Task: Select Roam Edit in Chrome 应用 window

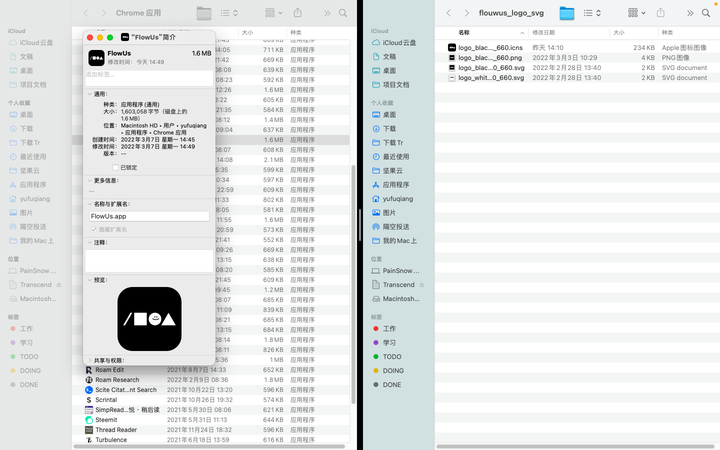Action: 211,370
